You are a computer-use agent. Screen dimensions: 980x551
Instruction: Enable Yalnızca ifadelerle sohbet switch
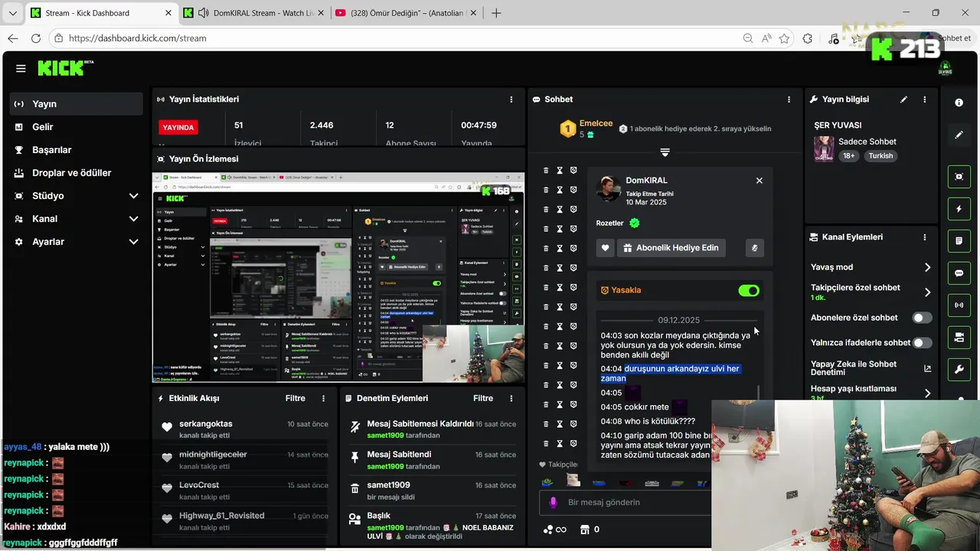click(922, 343)
